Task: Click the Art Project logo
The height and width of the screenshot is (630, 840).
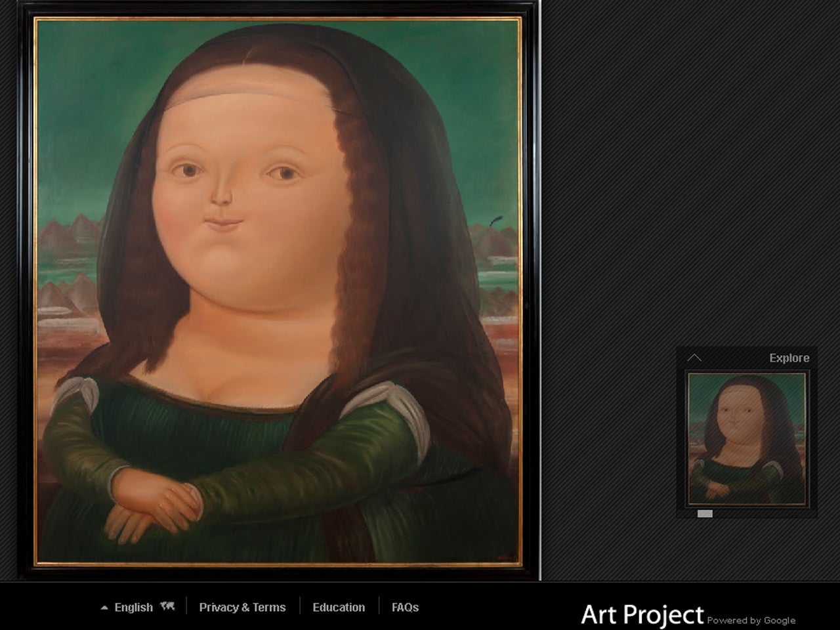Action: tap(642, 615)
